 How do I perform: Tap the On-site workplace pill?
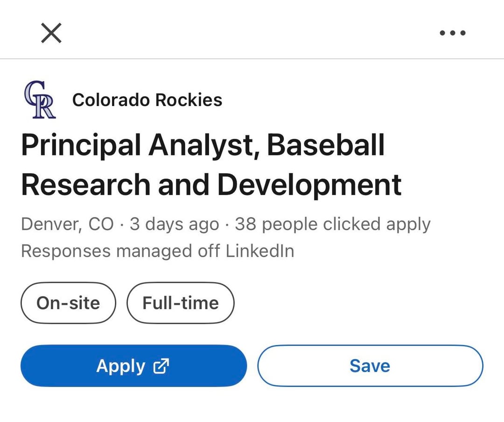click(x=68, y=303)
